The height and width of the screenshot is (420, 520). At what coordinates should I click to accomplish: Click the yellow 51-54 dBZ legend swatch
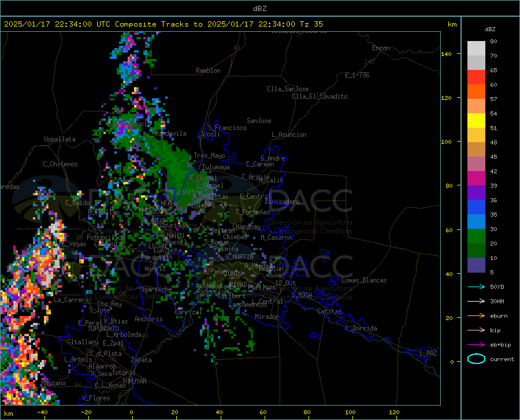click(x=476, y=121)
